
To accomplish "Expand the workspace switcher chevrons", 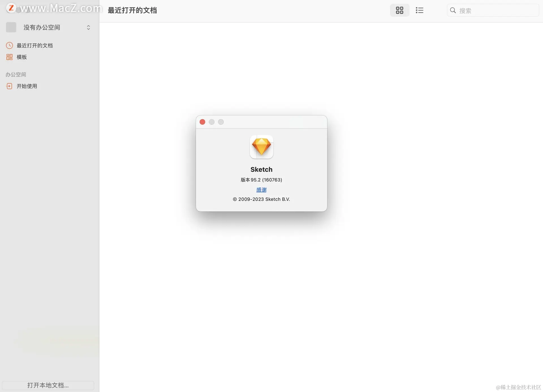I will coord(88,27).
